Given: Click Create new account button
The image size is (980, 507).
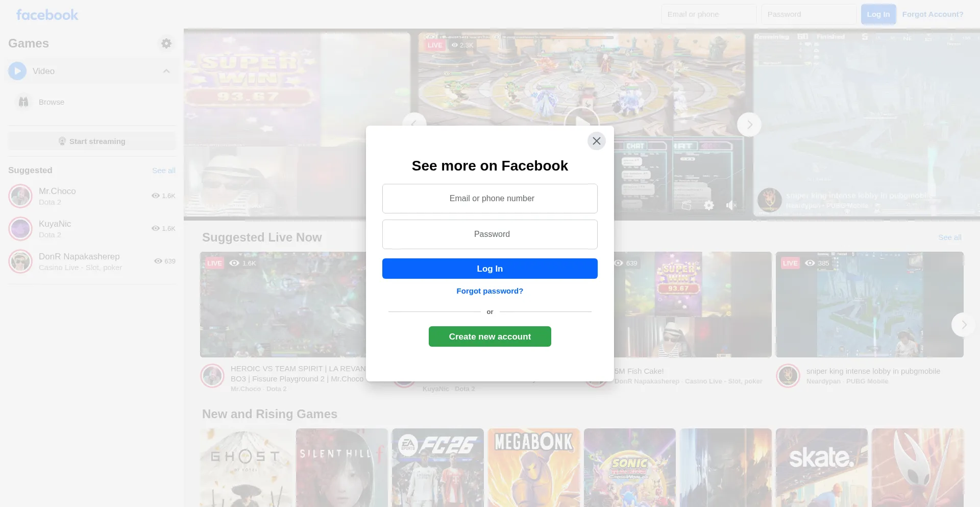Looking at the screenshot, I should (489, 336).
